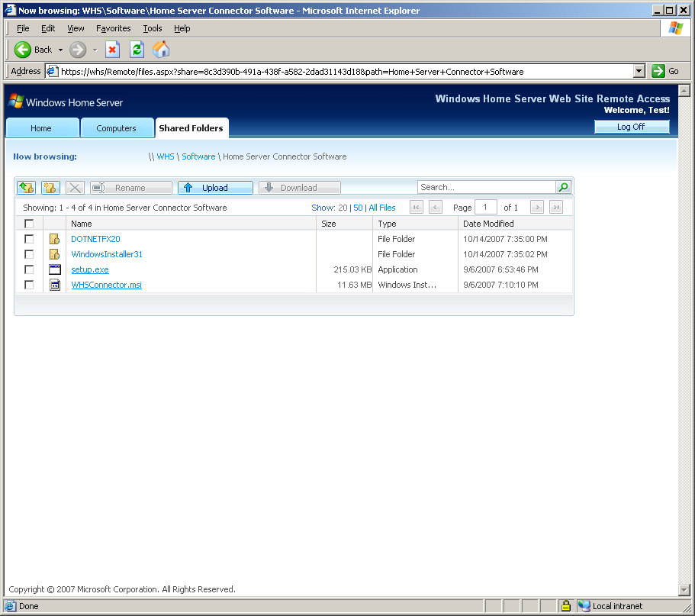
Task: Open the setup.exe file link
Action: [x=90, y=269]
